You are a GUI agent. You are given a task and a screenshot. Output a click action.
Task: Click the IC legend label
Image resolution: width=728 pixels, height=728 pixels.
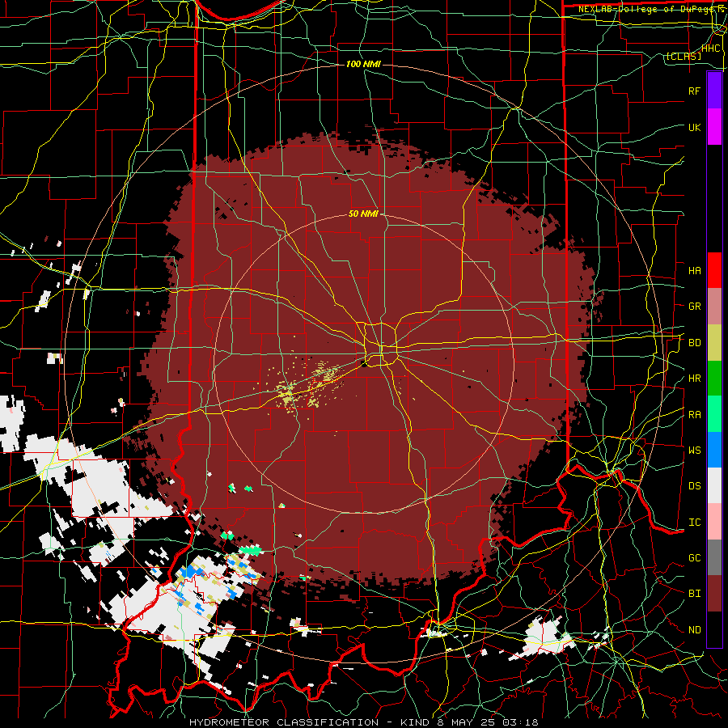(694, 523)
